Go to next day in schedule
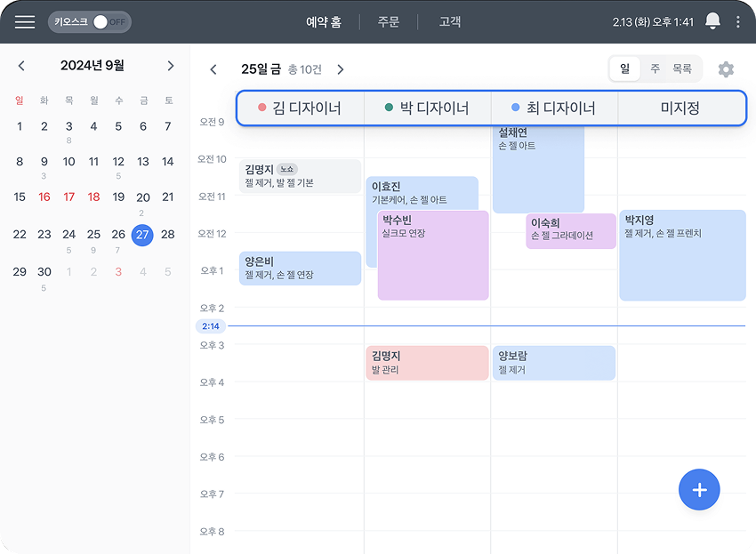Screen dimensions: 756x554 340,69
